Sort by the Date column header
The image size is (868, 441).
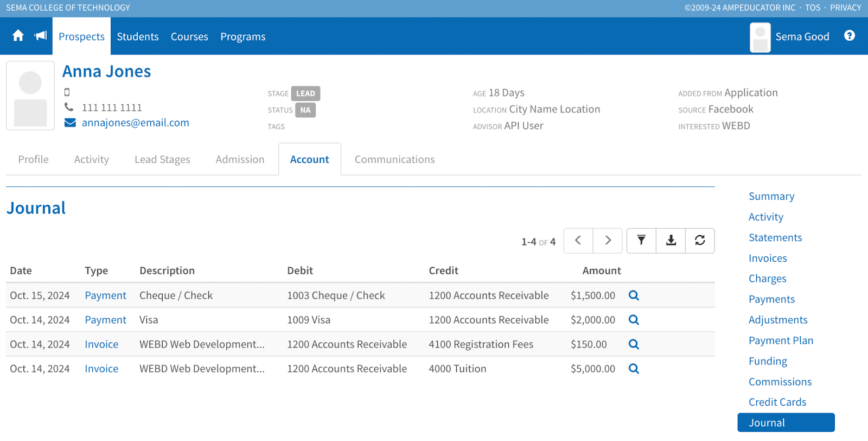click(x=21, y=270)
